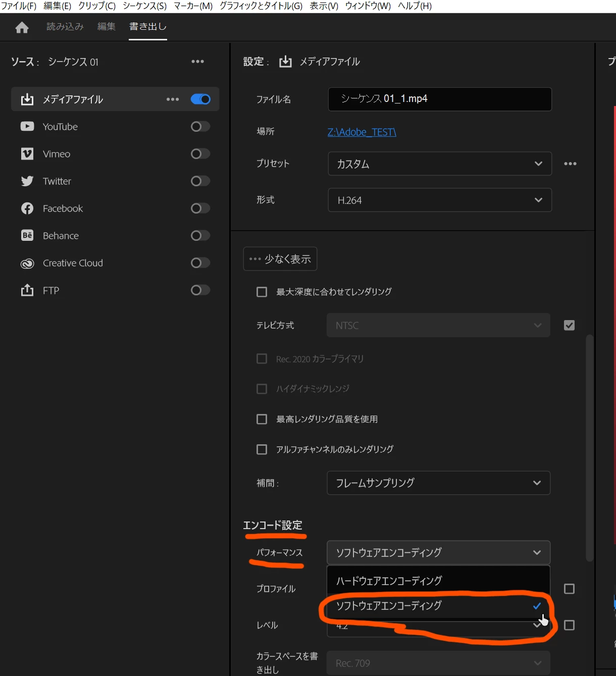
Task: Click the Behance logo icon
Action: coord(27,236)
